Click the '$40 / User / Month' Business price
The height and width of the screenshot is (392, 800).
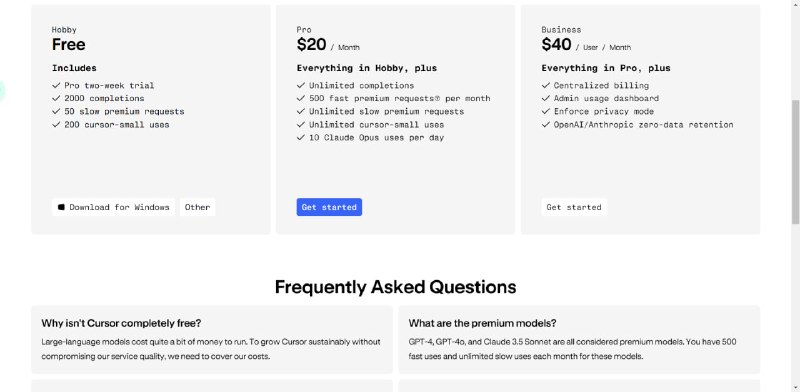coord(586,45)
